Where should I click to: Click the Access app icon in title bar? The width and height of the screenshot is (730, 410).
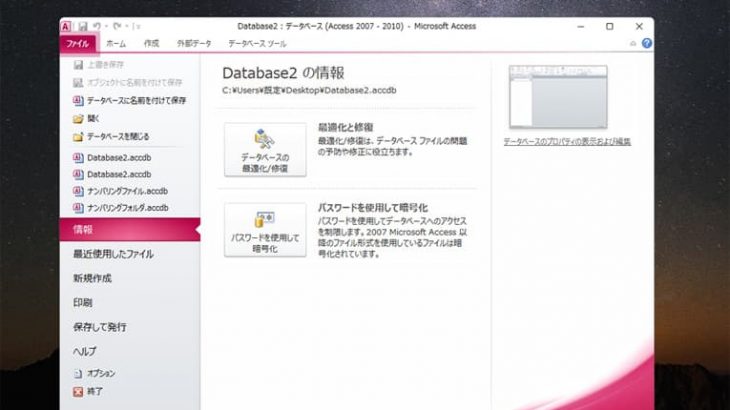click(x=66, y=27)
